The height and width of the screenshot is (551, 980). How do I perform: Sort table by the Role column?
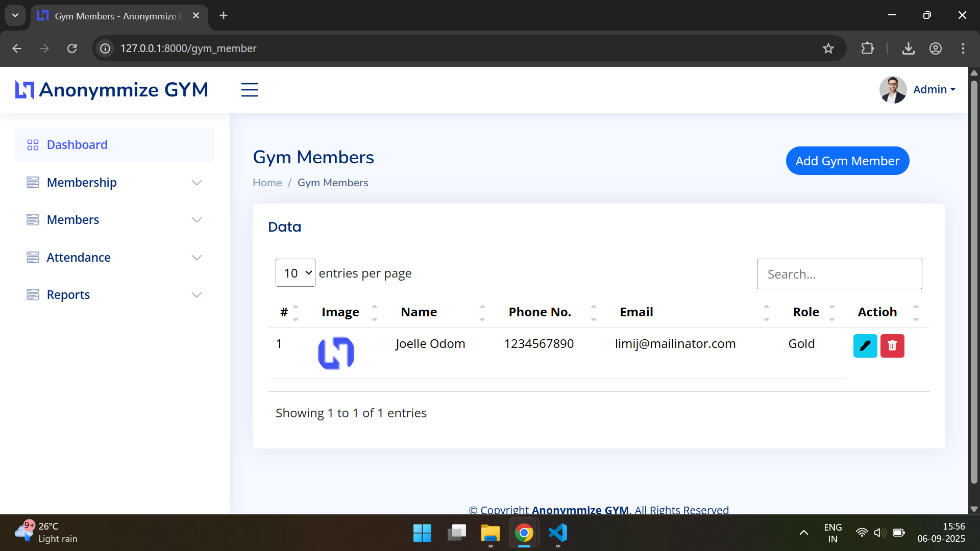(x=813, y=312)
